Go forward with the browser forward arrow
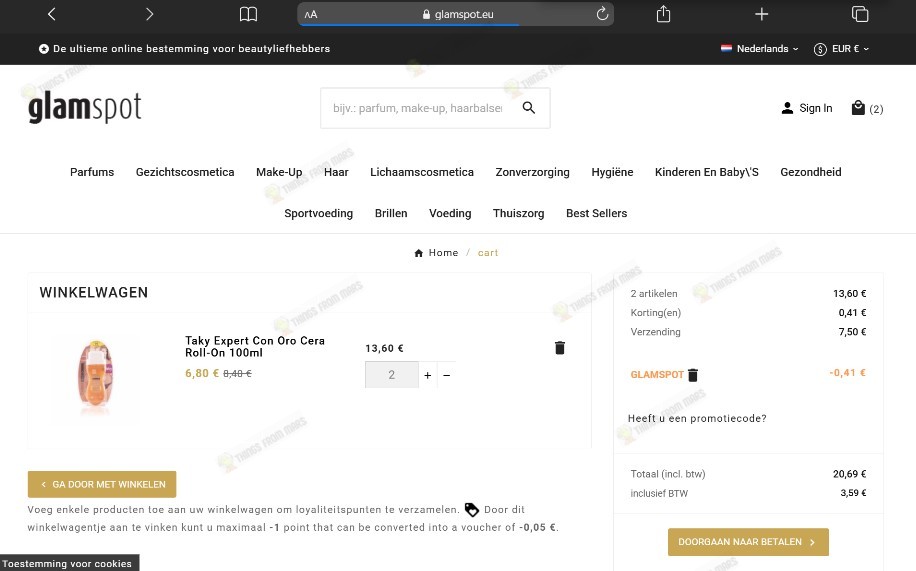916x571 pixels. pyautogui.click(x=149, y=14)
